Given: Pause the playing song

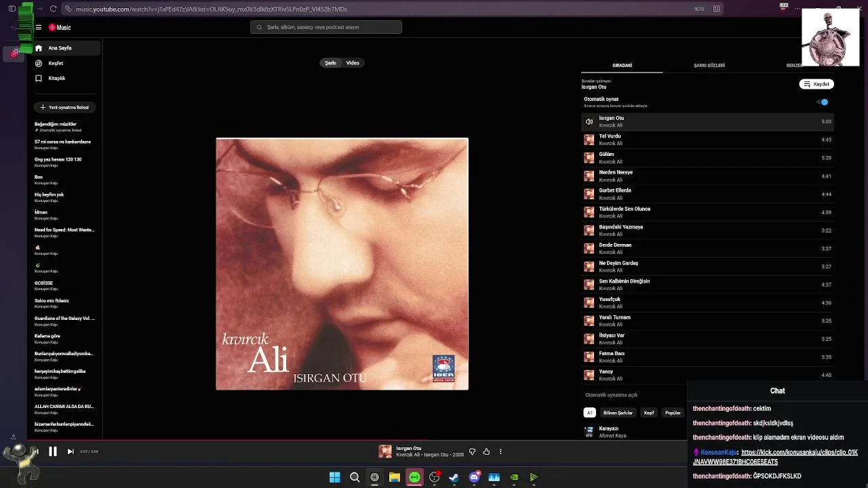Looking at the screenshot, I should pyautogui.click(x=52, y=451).
